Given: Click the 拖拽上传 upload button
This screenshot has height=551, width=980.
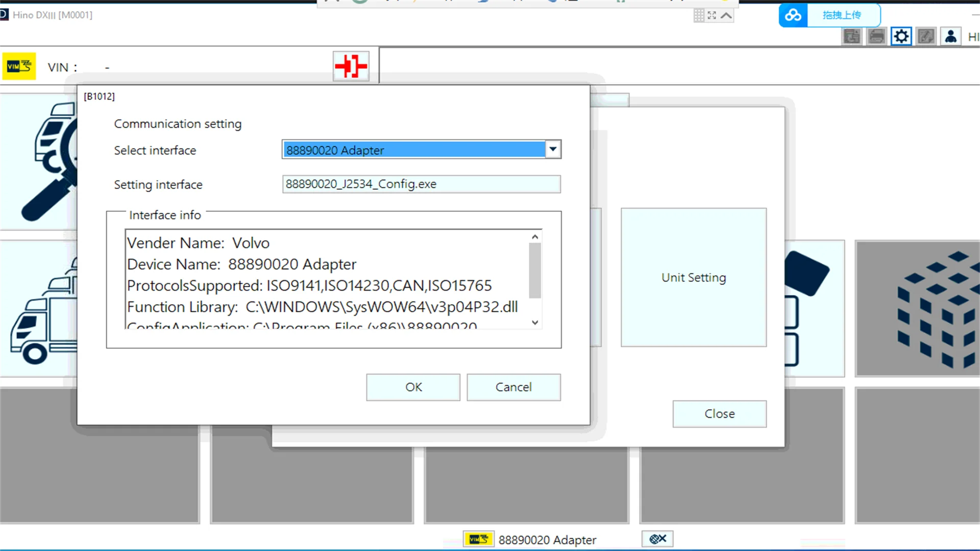Looking at the screenshot, I should click(842, 15).
